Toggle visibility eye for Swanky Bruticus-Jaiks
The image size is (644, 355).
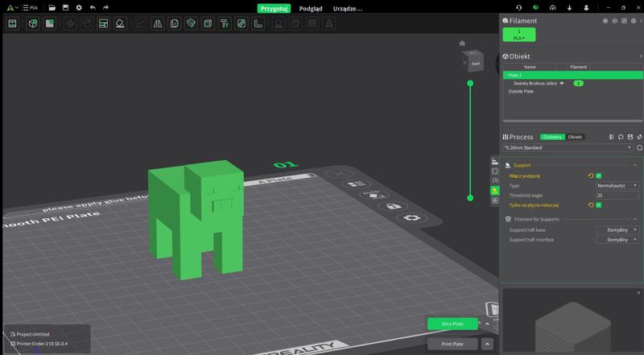tap(562, 83)
